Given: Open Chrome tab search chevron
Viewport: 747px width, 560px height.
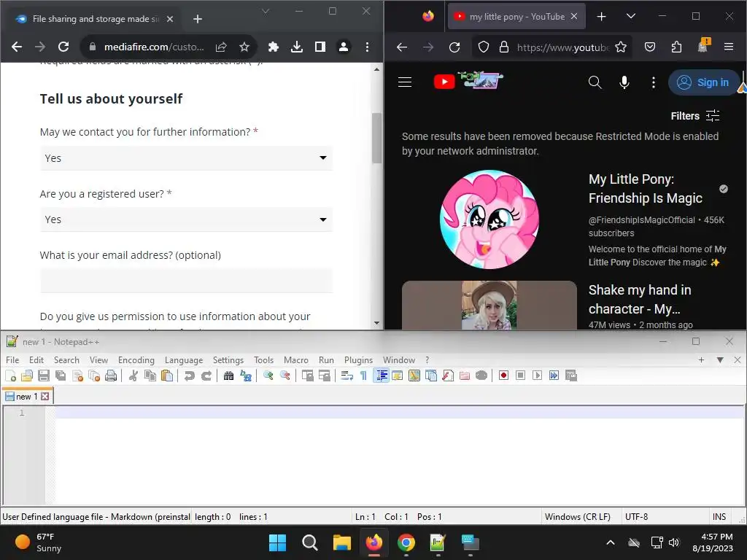Looking at the screenshot, I should pos(266,11).
